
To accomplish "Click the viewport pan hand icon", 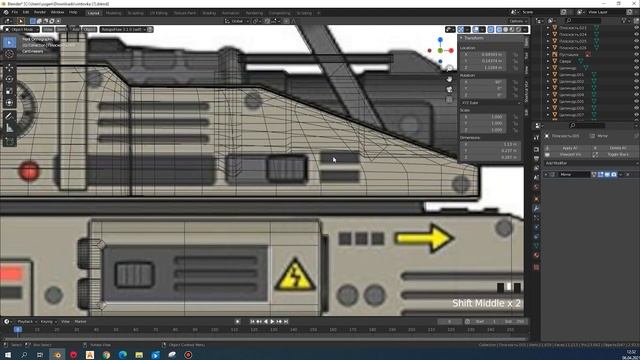I will 449,79.
